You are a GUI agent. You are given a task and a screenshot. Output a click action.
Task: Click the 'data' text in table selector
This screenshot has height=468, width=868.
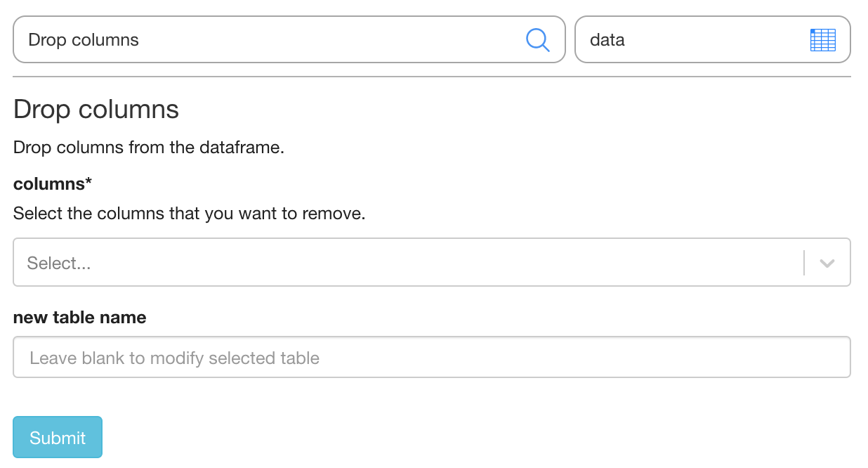(607, 40)
